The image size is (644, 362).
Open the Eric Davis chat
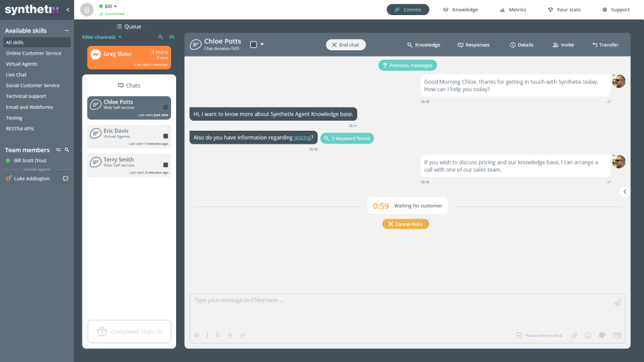[129, 136]
